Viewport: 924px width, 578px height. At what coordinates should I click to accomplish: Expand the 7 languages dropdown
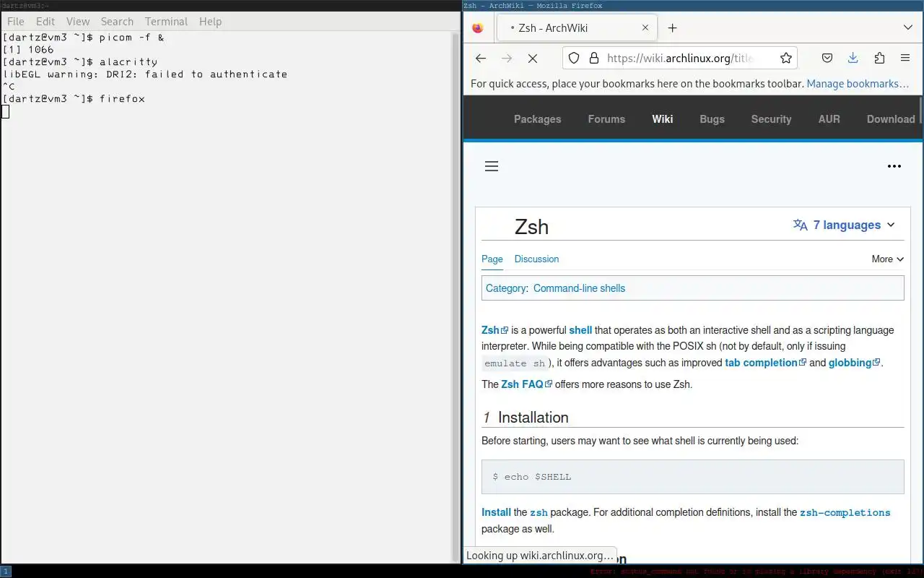(844, 225)
